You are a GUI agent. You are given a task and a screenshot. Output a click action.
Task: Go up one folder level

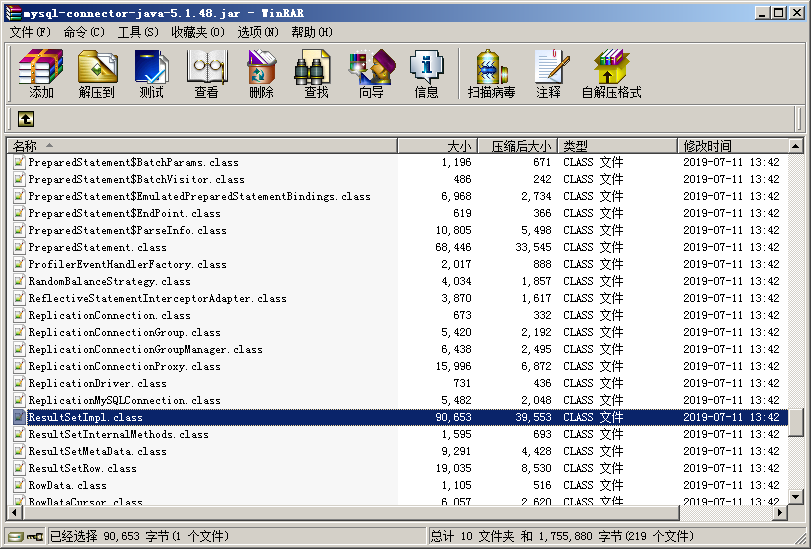[26, 119]
